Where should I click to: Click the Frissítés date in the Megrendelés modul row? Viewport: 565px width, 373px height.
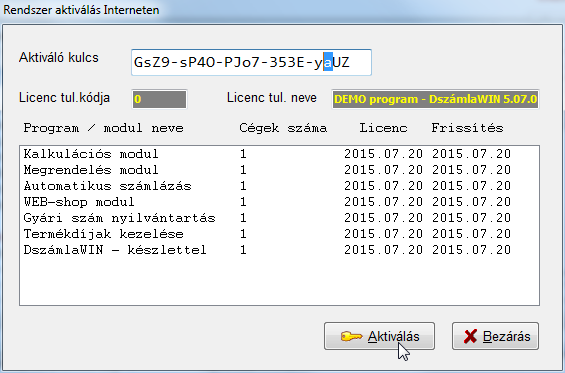click(472, 170)
